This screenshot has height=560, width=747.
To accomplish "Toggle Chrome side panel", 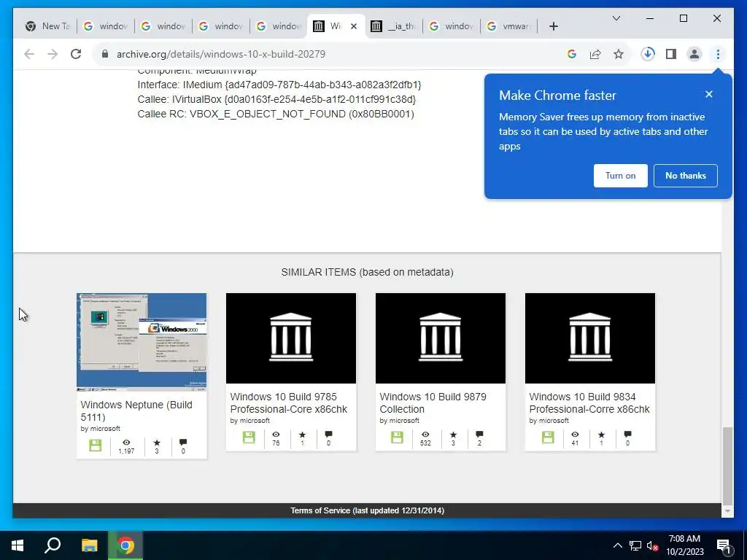I will [x=671, y=54].
